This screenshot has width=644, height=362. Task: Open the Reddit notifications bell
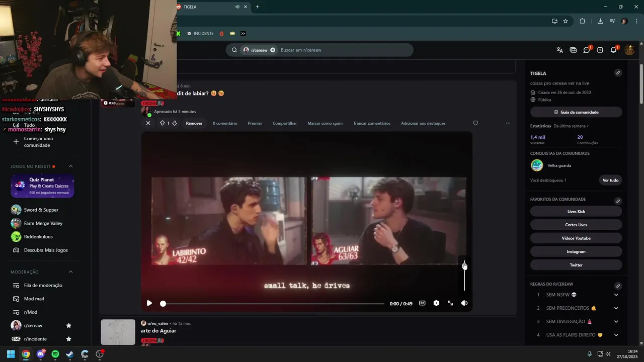click(614, 50)
